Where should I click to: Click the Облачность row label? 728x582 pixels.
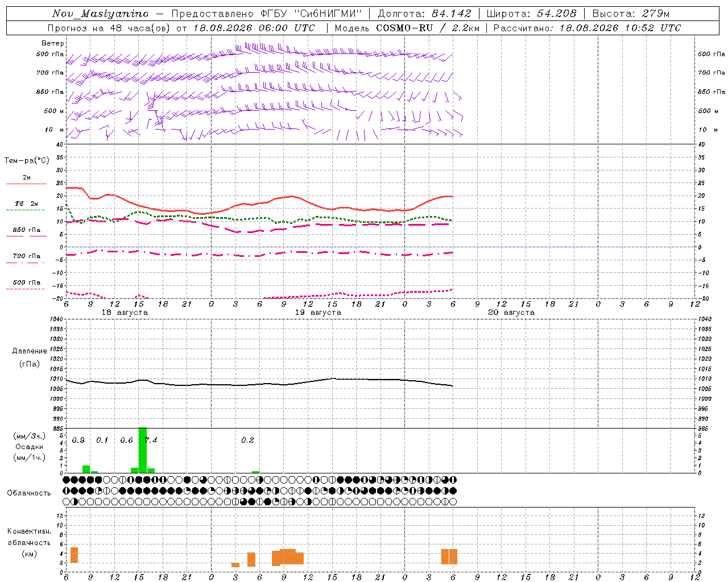pyautogui.click(x=29, y=493)
